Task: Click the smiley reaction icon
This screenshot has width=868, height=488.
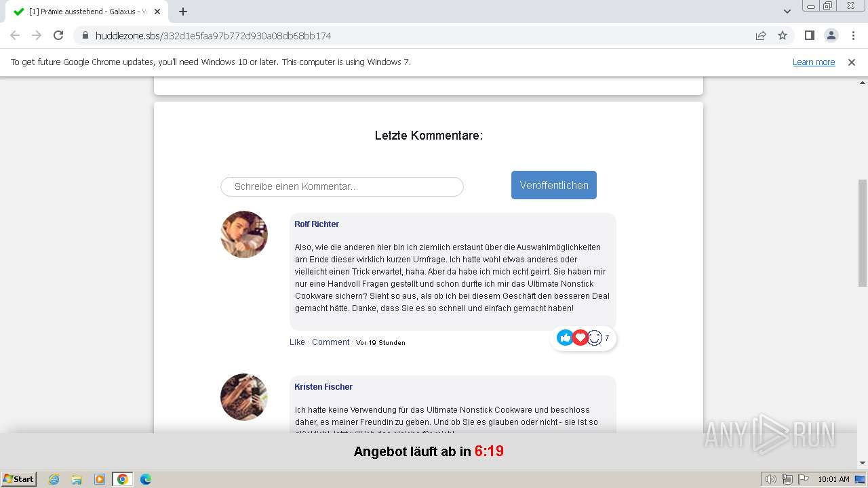Action: [595, 338]
